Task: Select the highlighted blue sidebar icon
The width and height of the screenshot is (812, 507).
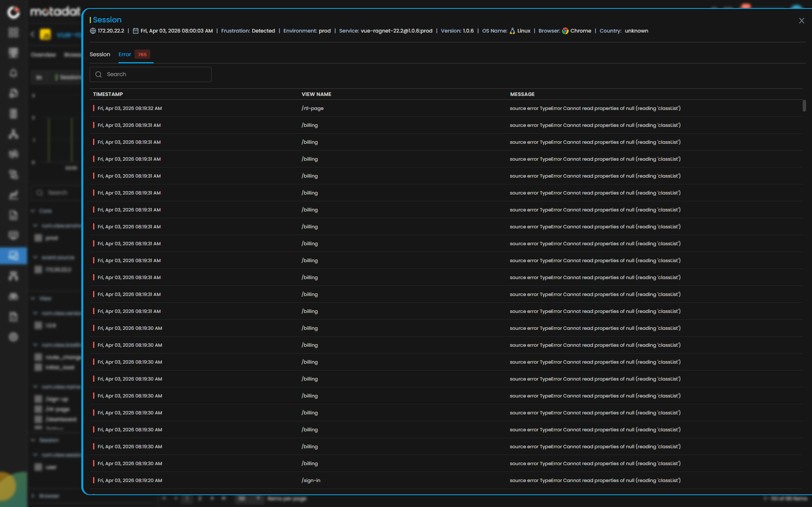Action: tap(14, 256)
